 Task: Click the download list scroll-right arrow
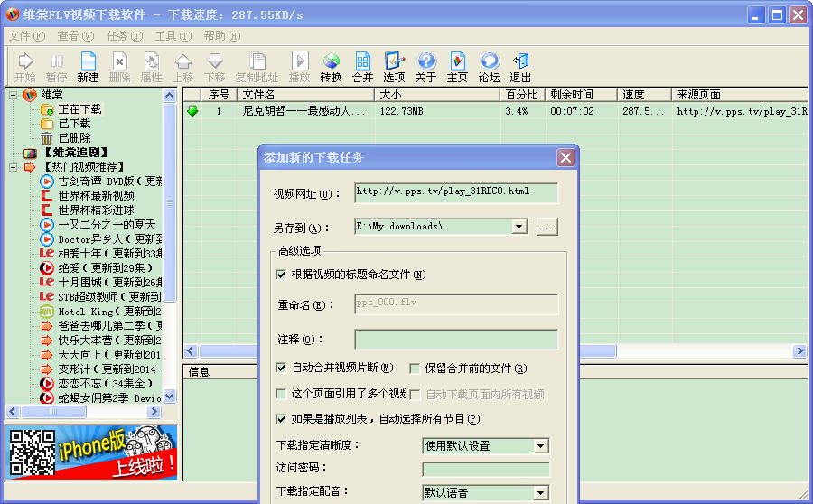799,351
